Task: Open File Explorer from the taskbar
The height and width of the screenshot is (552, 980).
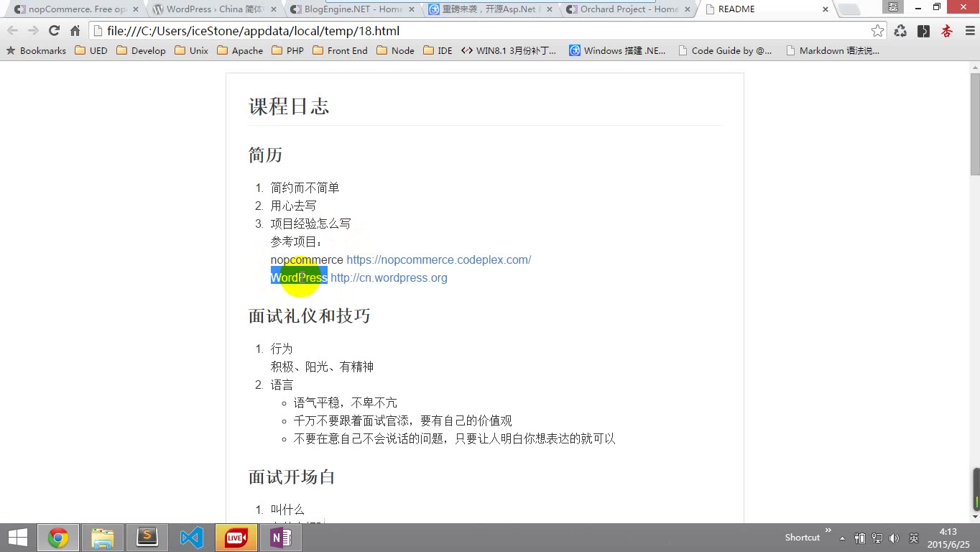Action: [103, 538]
